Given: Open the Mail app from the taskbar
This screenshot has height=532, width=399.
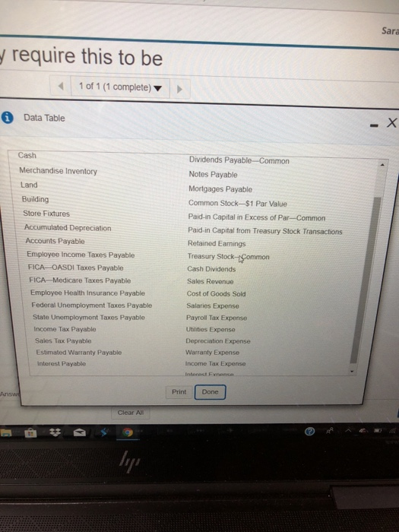Looking at the screenshot, I should click(80, 432).
